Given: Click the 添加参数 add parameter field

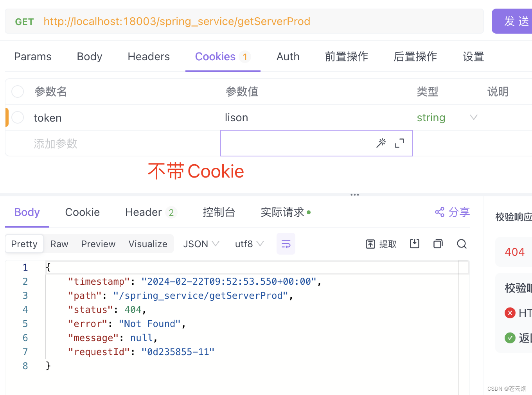Looking at the screenshot, I should click(x=55, y=144).
